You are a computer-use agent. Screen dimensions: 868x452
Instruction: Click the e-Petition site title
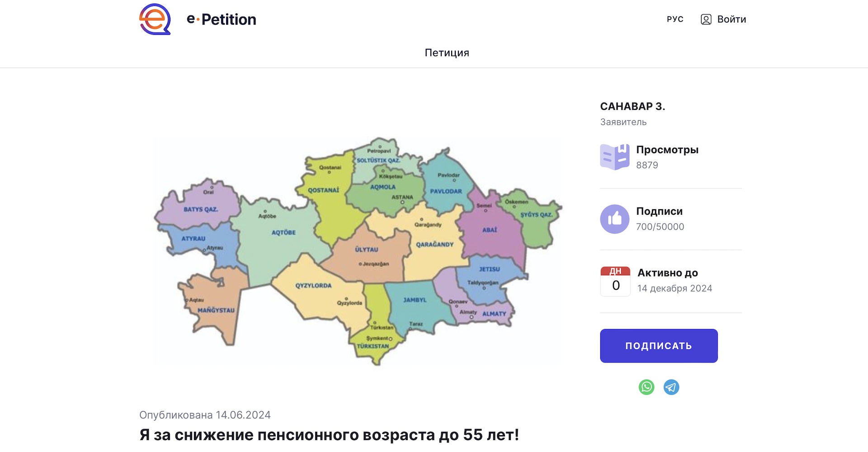[x=222, y=19]
